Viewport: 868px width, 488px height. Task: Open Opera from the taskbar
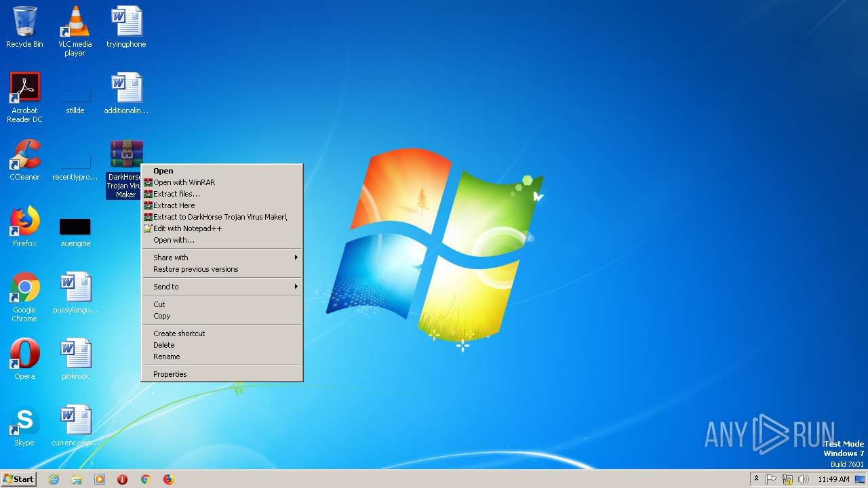tap(122, 479)
